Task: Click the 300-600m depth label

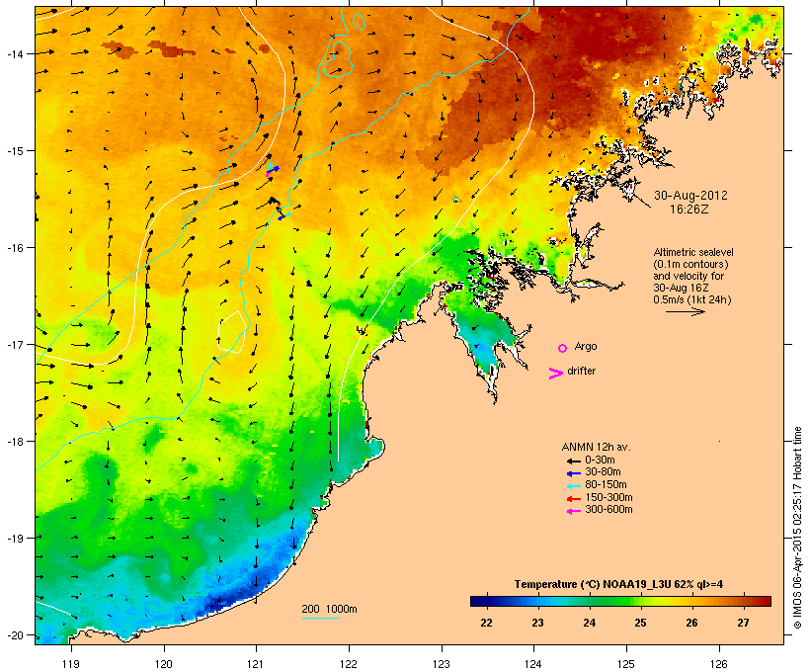Action: [608, 510]
